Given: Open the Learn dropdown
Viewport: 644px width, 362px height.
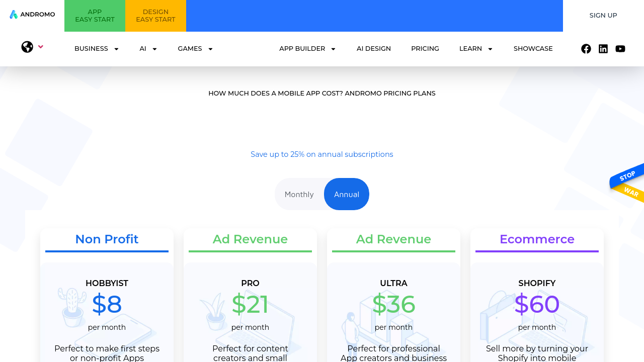Looking at the screenshot, I should (x=476, y=49).
